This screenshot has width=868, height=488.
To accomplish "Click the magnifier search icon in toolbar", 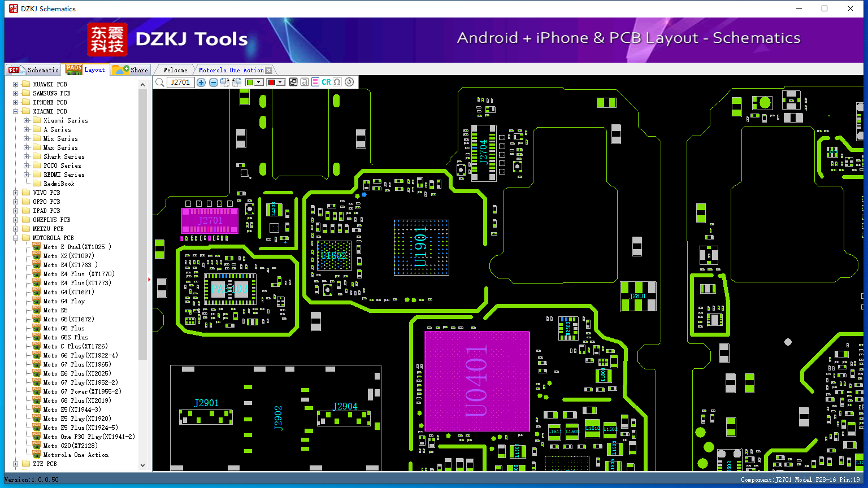I will pos(160,82).
